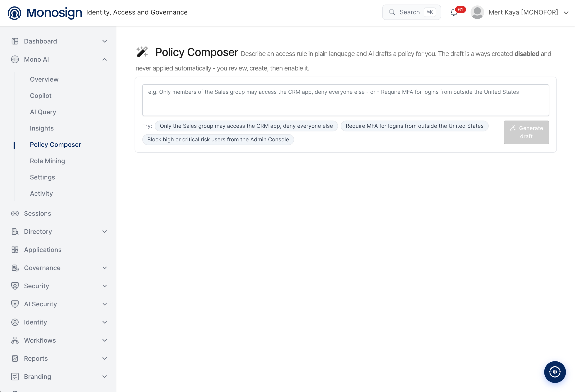Image resolution: width=575 pixels, height=392 pixels.
Task: Open the Mono AI assistant floating button
Action: (x=555, y=372)
